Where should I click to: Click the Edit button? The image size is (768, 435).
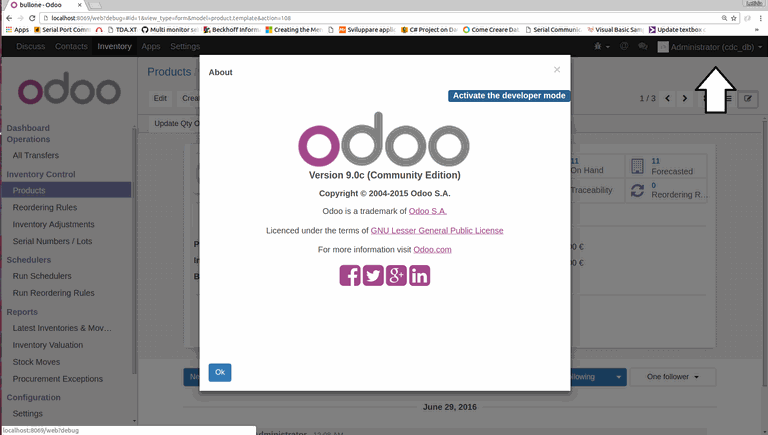[160, 98]
